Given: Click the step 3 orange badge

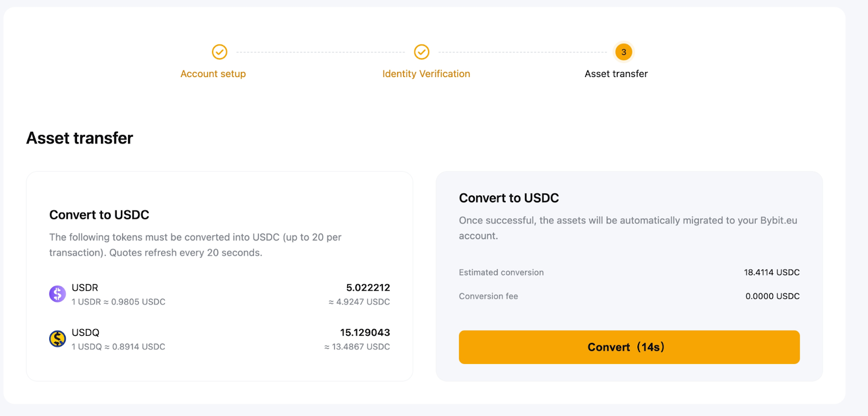Looking at the screenshot, I should [x=623, y=52].
